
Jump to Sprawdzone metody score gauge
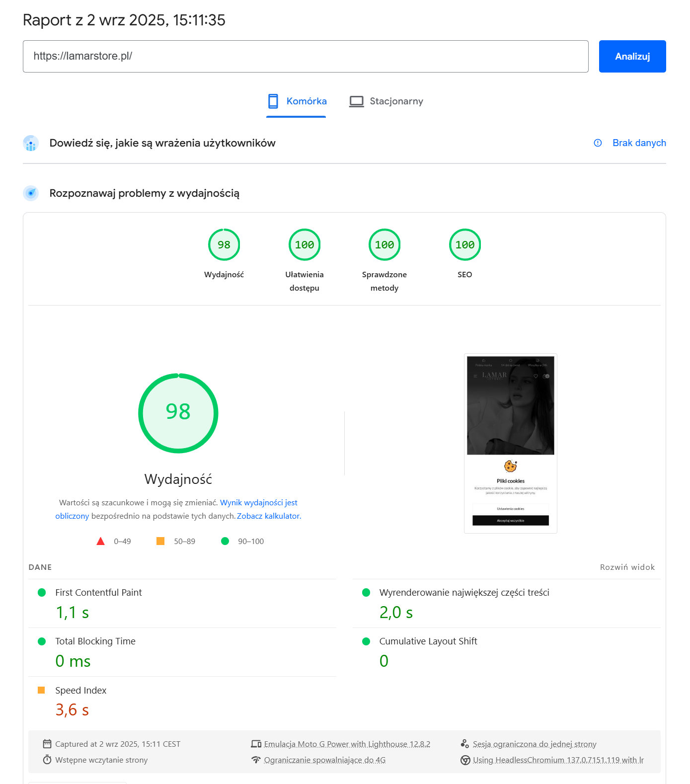(384, 244)
